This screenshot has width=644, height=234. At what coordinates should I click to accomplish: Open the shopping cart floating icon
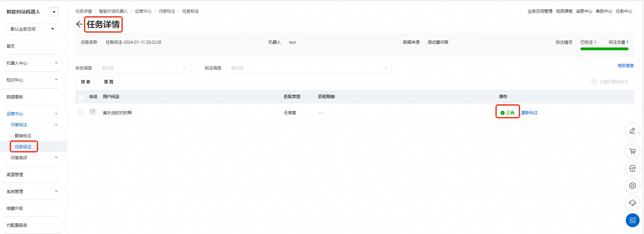(x=632, y=151)
